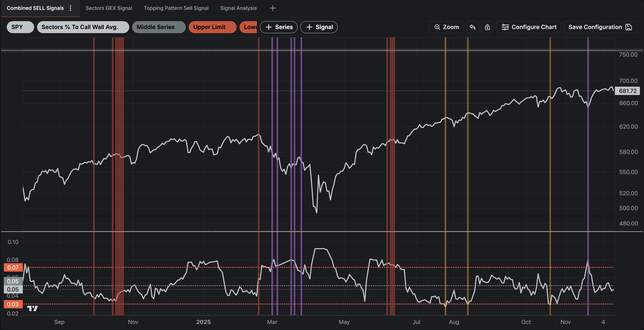Click the lone purple signal line in late November
The width and height of the screenshot is (644, 330).
588,176
